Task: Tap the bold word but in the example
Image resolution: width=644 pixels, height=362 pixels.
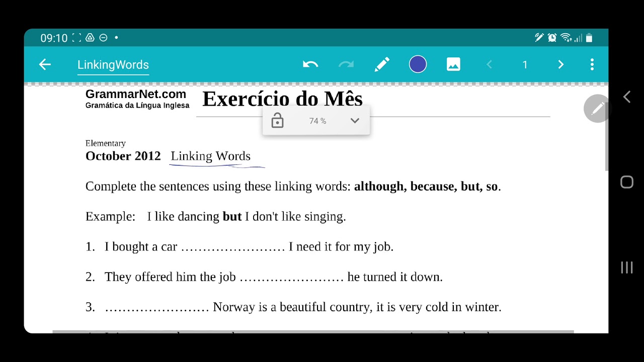Action: (232, 217)
